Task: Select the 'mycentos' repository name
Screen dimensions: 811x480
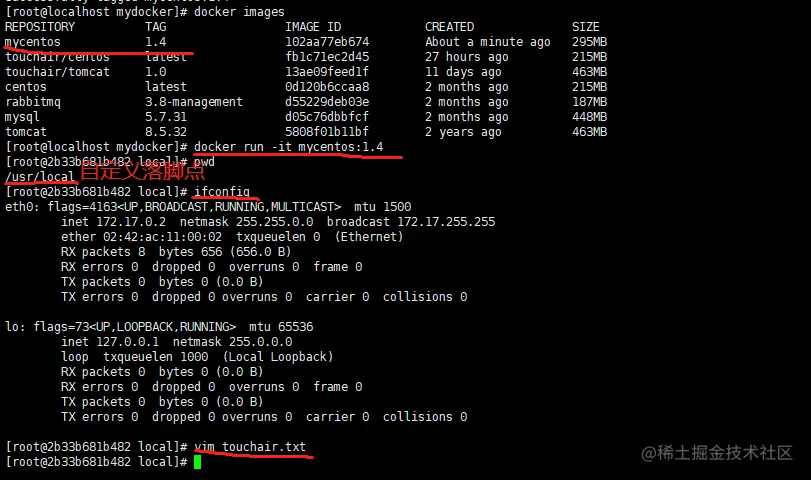Action: pos(33,42)
